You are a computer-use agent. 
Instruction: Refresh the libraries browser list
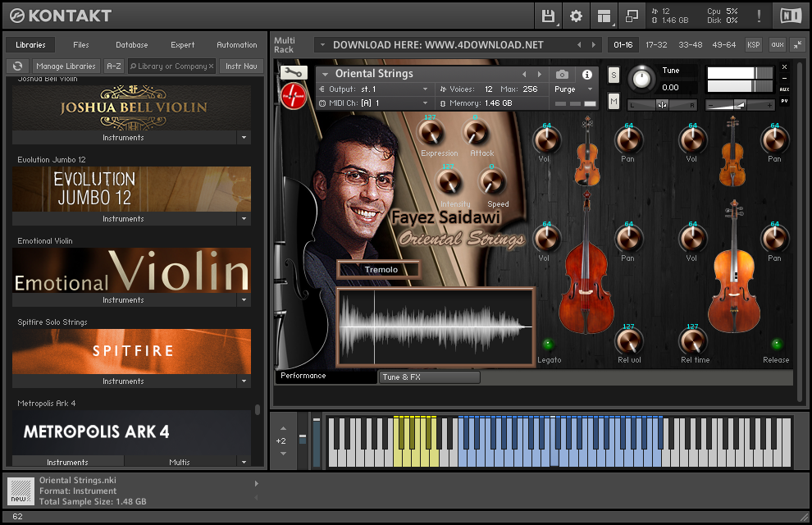(17, 66)
